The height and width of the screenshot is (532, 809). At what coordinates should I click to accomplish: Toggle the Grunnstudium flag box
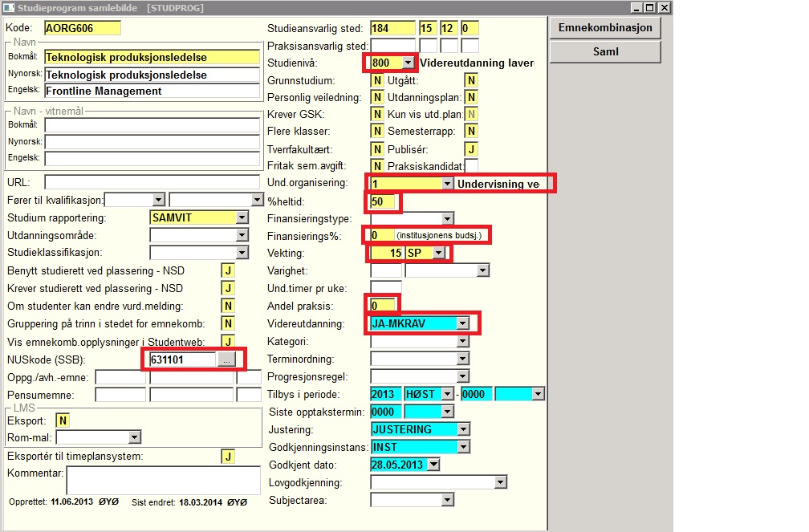click(376, 80)
